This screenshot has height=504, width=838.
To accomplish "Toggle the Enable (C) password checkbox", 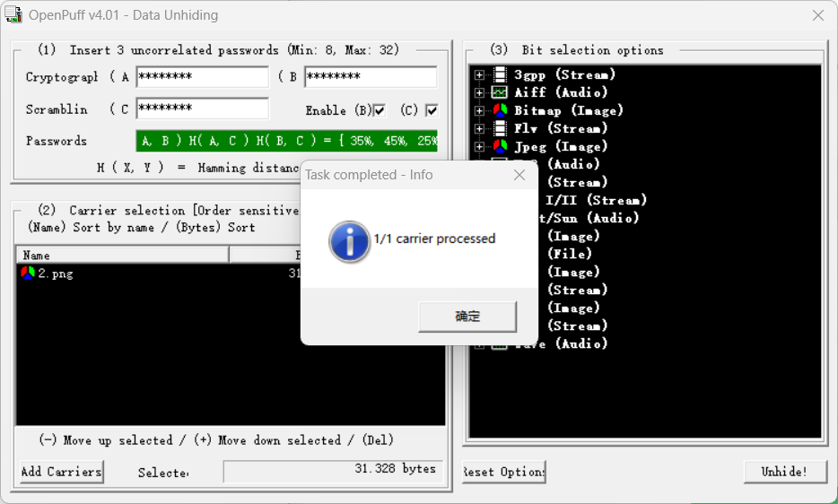I will (432, 110).
